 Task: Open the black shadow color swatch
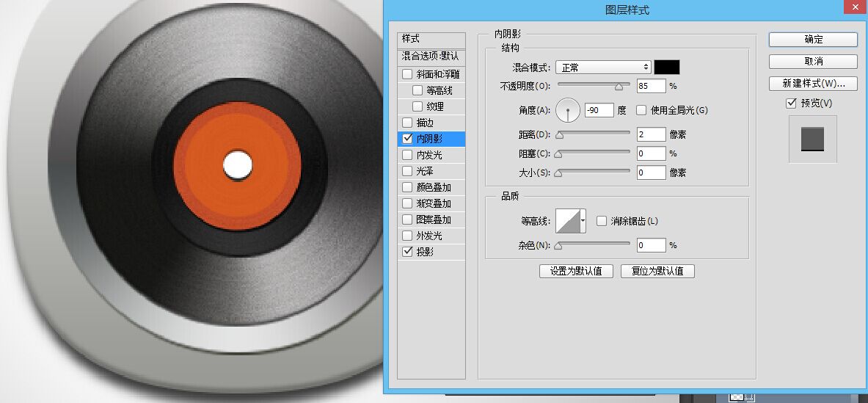click(x=667, y=68)
